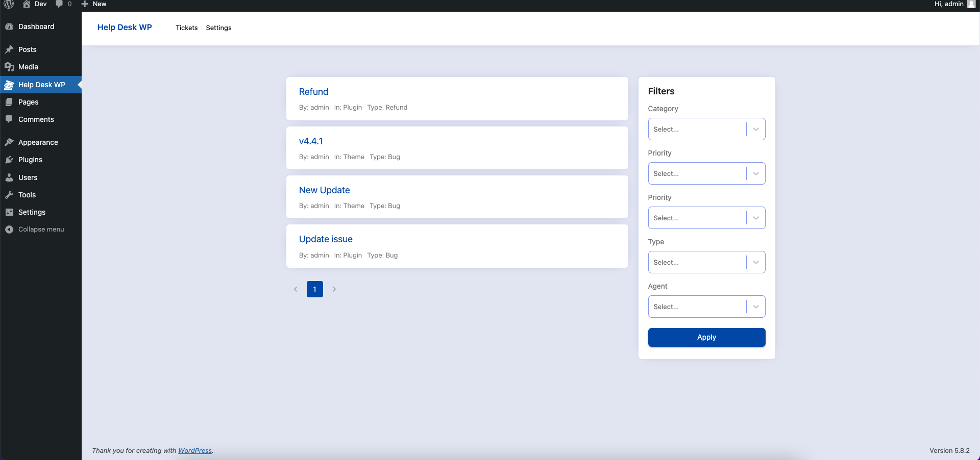The image size is (980, 460).
Task: Go to previous page arrow
Action: tap(296, 289)
